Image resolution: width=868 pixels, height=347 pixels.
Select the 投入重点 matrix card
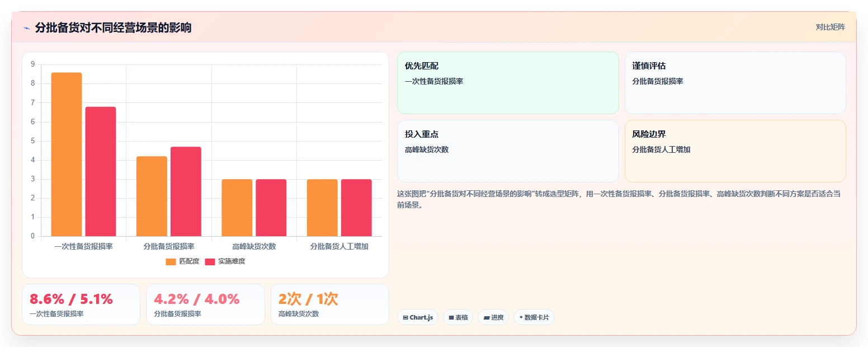pyautogui.click(x=508, y=151)
